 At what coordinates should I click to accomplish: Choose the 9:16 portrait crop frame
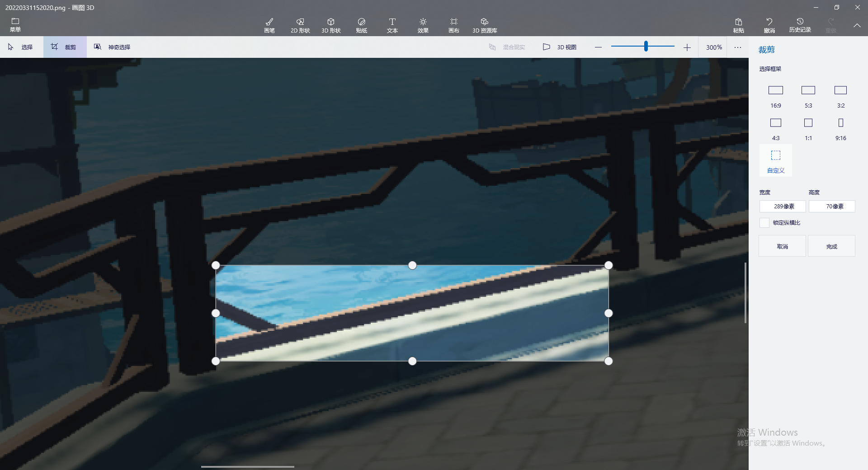[x=841, y=129]
